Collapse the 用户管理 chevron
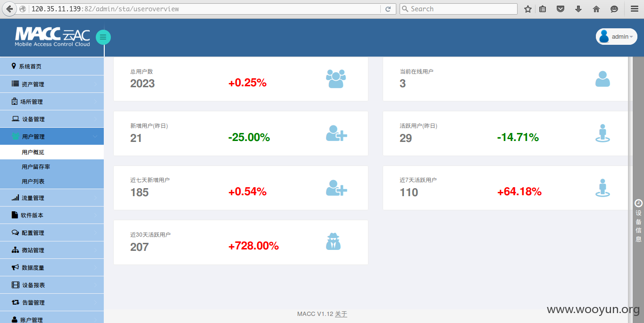The image size is (644, 323). coord(96,136)
